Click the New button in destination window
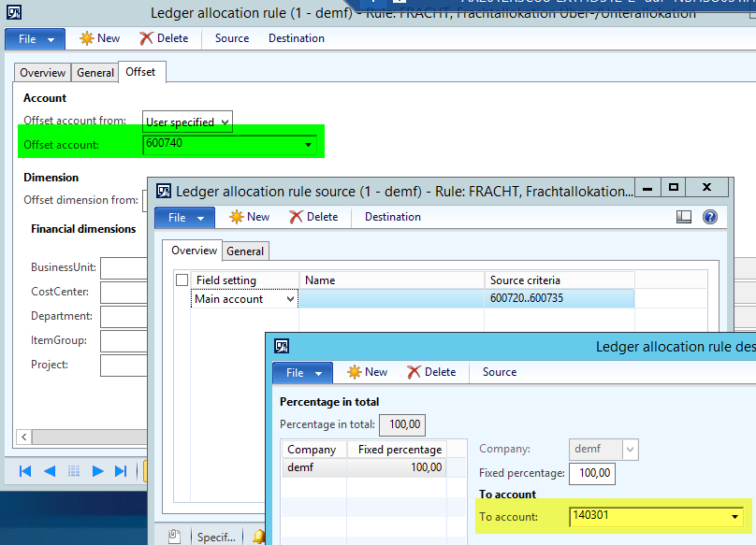Image resolution: width=756 pixels, height=545 pixels. pyautogui.click(x=367, y=372)
